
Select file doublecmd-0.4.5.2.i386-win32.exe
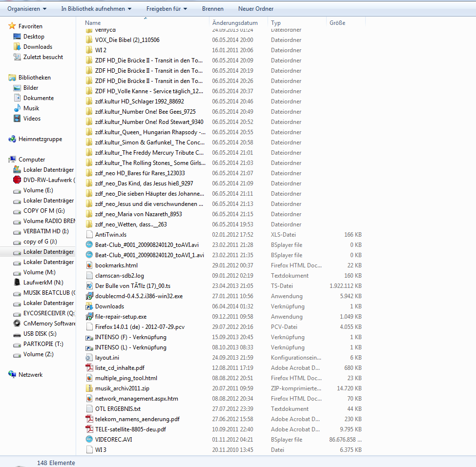pos(139,296)
